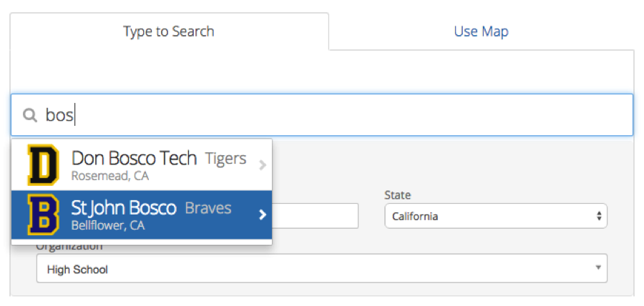Click the small arrow on Organization dropdown
Screen dimensions: 644x306
pos(598,267)
